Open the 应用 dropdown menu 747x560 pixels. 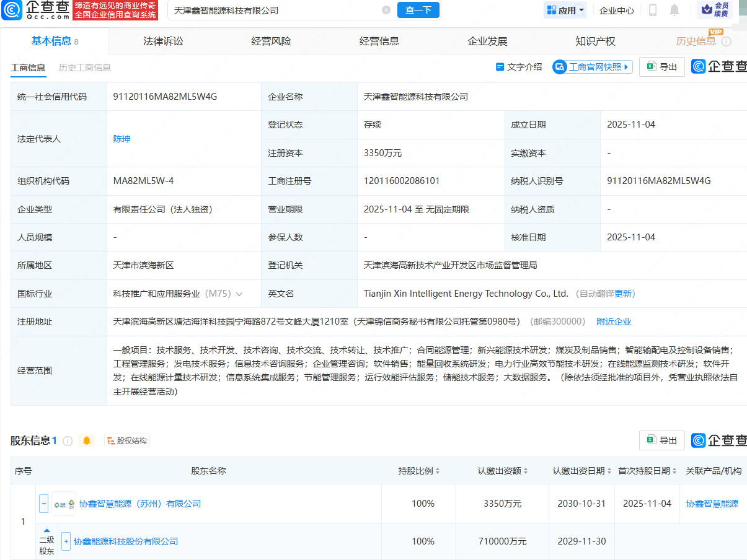(565, 11)
